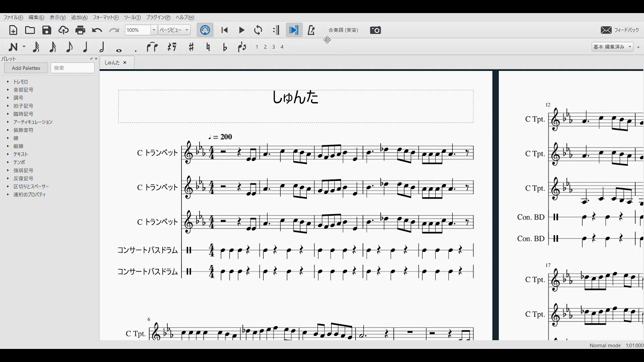Start playback with the play button
The width and height of the screenshot is (644, 362).
coord(242,30)
